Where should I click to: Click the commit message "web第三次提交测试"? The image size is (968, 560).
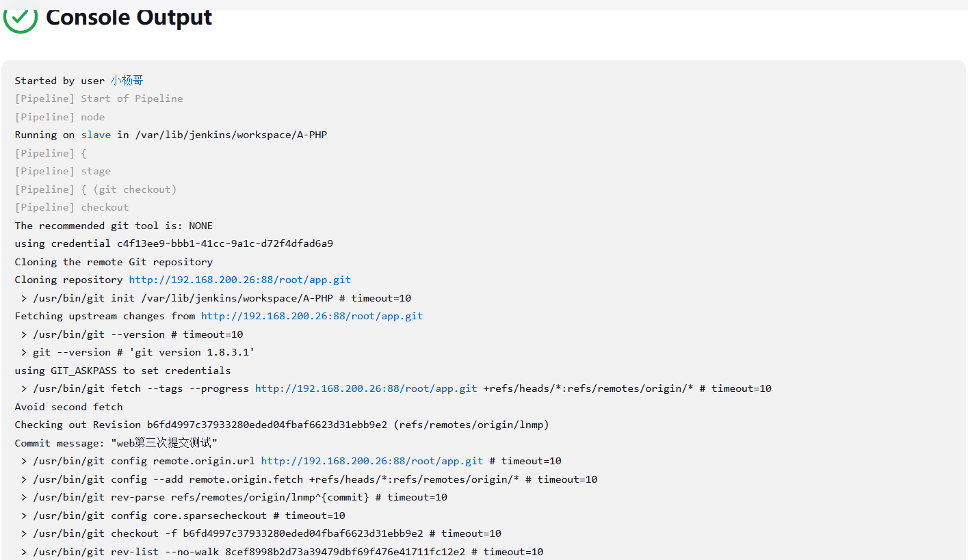(x=164, y=443)
